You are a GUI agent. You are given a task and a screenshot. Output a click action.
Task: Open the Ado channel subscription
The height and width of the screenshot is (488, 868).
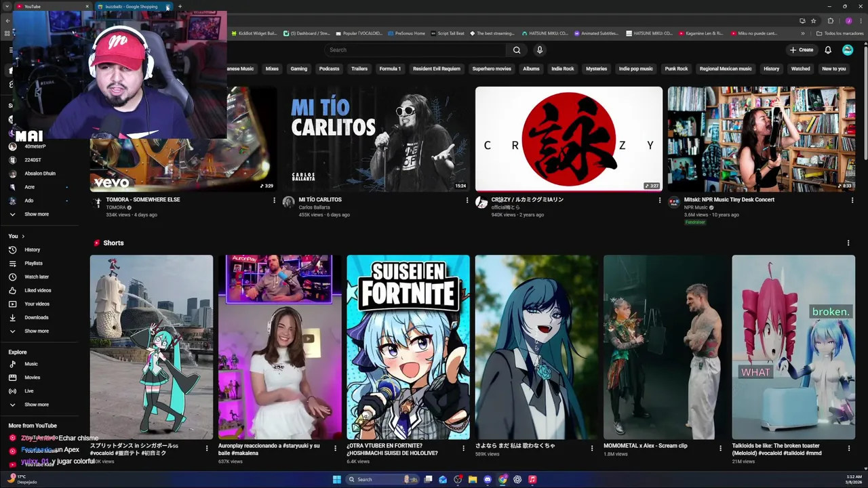(28, 201)
